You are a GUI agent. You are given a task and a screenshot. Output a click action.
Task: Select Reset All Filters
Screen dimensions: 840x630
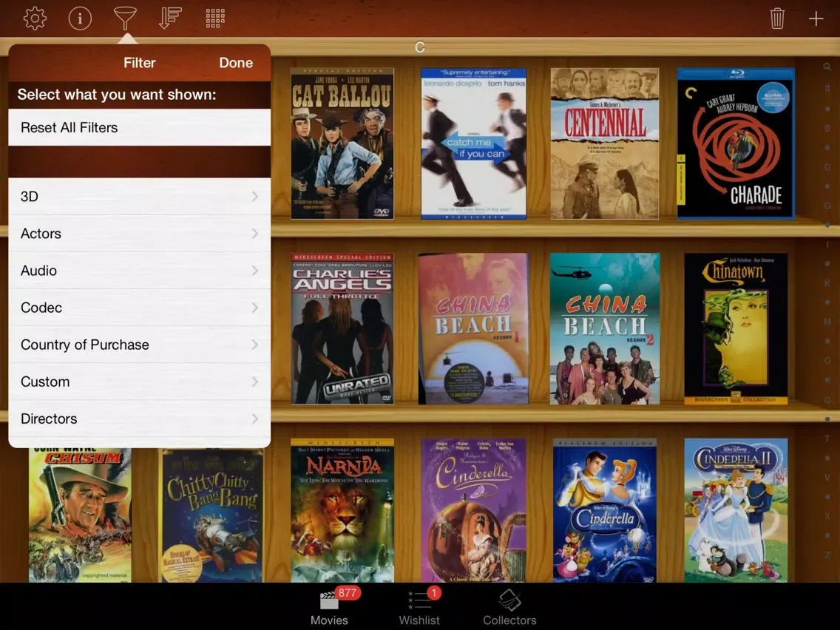click(x=139, y=127)
